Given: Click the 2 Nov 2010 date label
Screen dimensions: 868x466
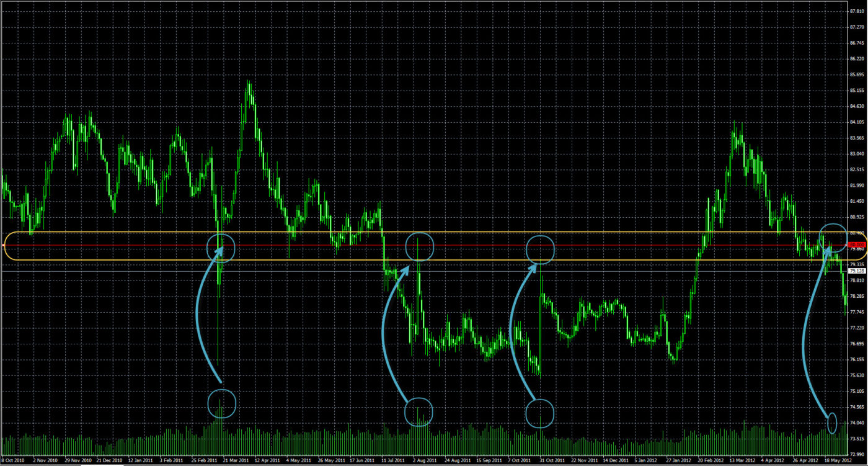Looking at the screenshot, I should click(x=45, y=461).
